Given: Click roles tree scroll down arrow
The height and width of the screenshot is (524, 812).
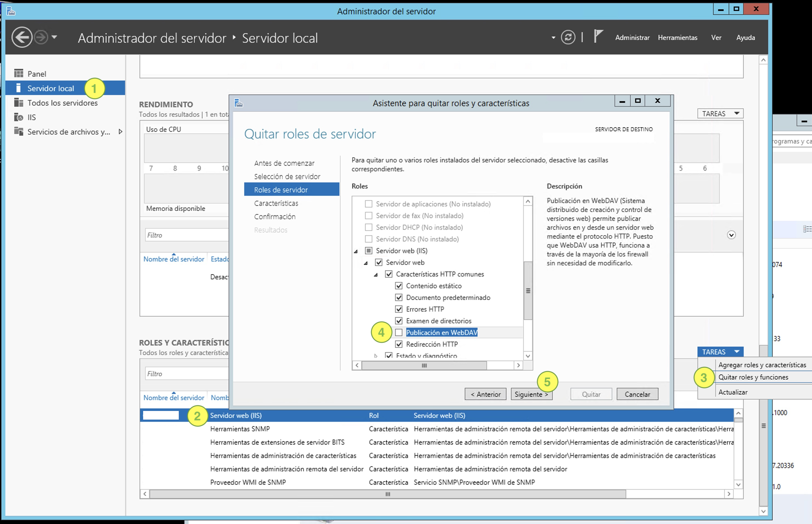Looking at the screenshot, I should click(x=528, y=356).
